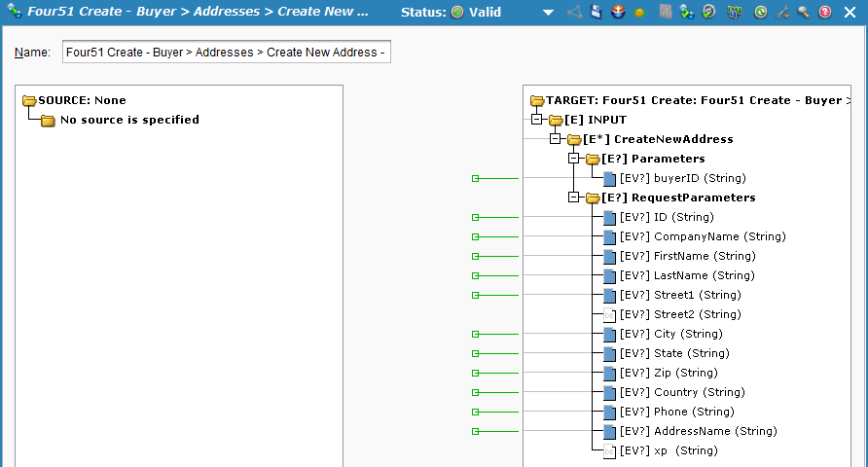Click the grayed network graph toolbar icon

point(574,13)
